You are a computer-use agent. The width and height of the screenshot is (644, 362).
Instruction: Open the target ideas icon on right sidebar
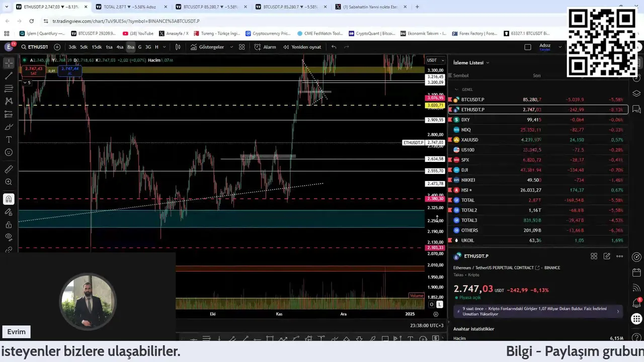[636, 257]
